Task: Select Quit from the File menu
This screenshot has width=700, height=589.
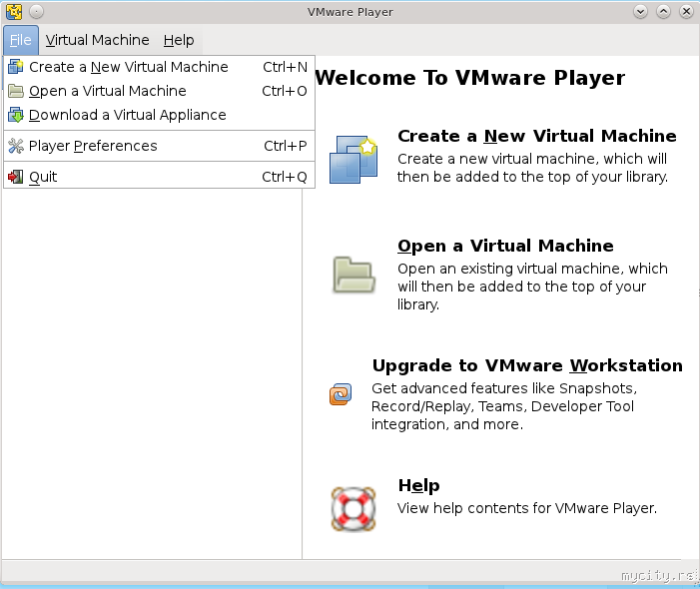Action: coord(159,177)
